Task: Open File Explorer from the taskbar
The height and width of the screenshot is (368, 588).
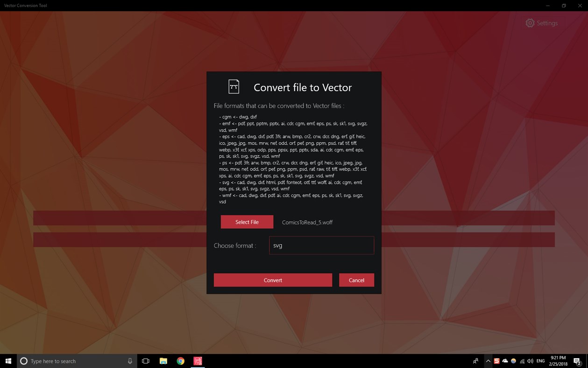Action: 163,361
